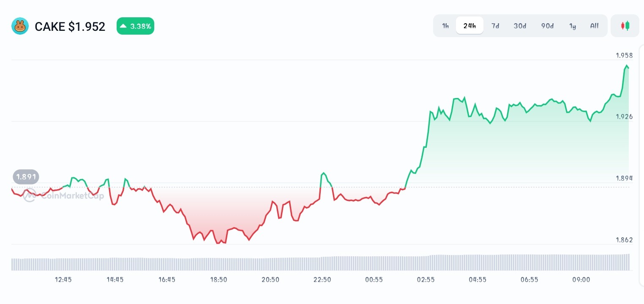This screenshot has height=304, width=644.
Task: Select the 90d timeframe
Action: (547, 26)
